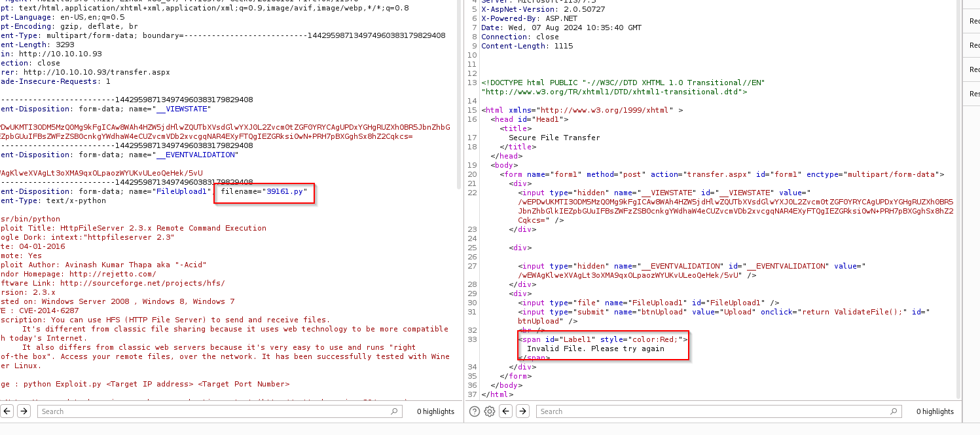
Task: Click the response pane '0 highlights' label
Action: pos(934,411)
